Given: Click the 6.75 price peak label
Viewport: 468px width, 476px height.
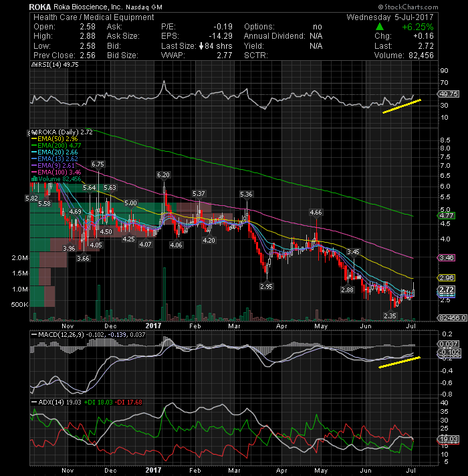Looking at the screenshot, I should click(98, 164).
